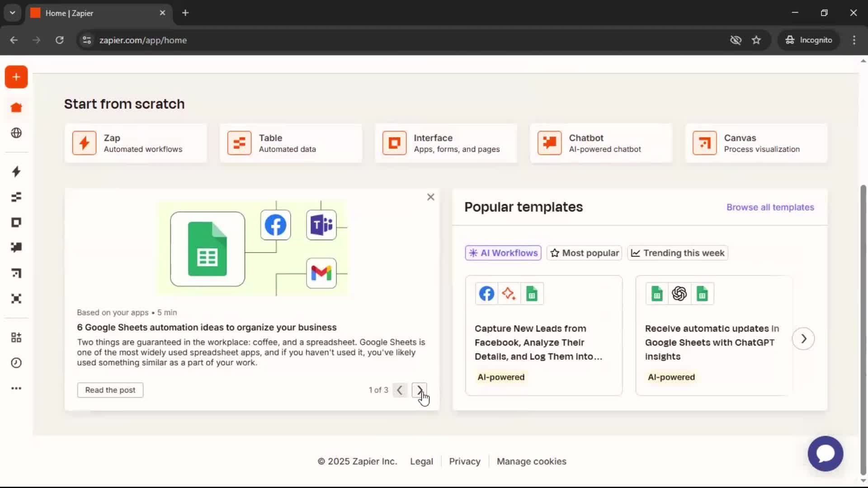Open the Legal footer link
Viewport: 868px width, 488px height.
click(x=421, y=461)
